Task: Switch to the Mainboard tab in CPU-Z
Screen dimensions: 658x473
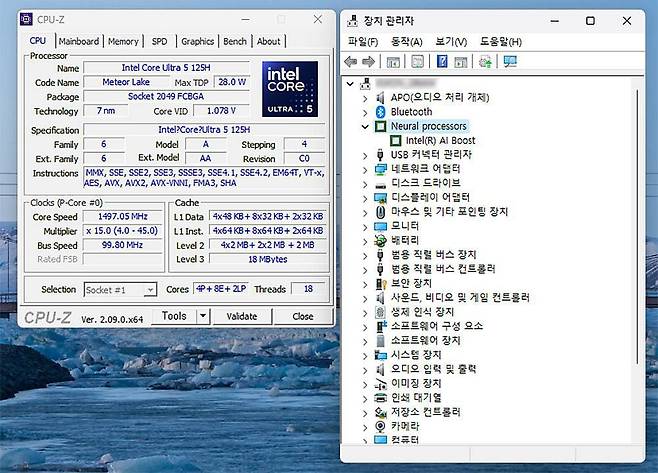Action: [x=79, y=41]
